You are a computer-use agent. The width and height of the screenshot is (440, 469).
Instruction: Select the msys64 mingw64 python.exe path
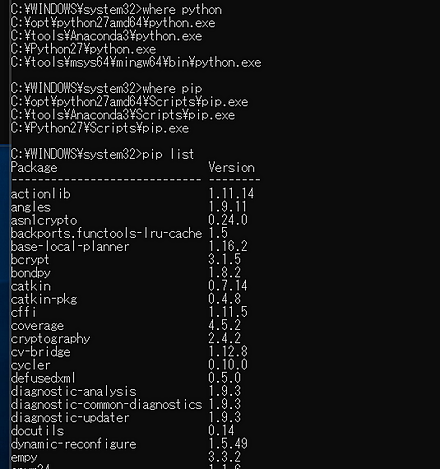[x=136, y=62]
